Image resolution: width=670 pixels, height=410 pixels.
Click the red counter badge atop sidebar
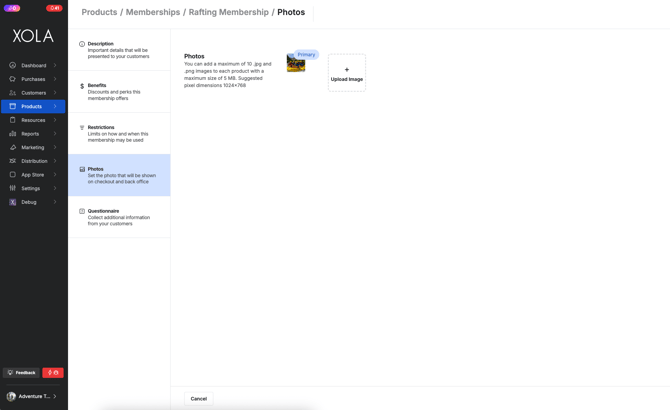pyautogui.click(x=54, y=8)
